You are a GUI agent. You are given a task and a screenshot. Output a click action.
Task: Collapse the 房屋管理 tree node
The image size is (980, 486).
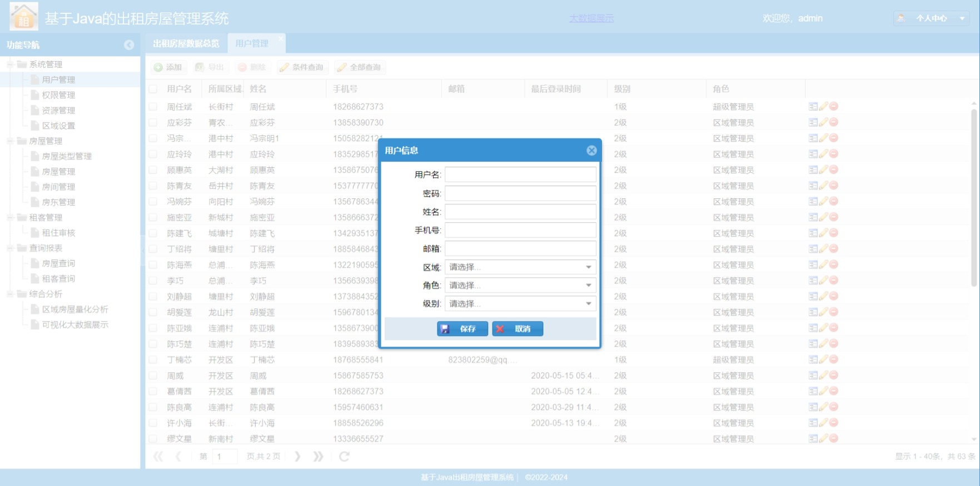point(10,141)
